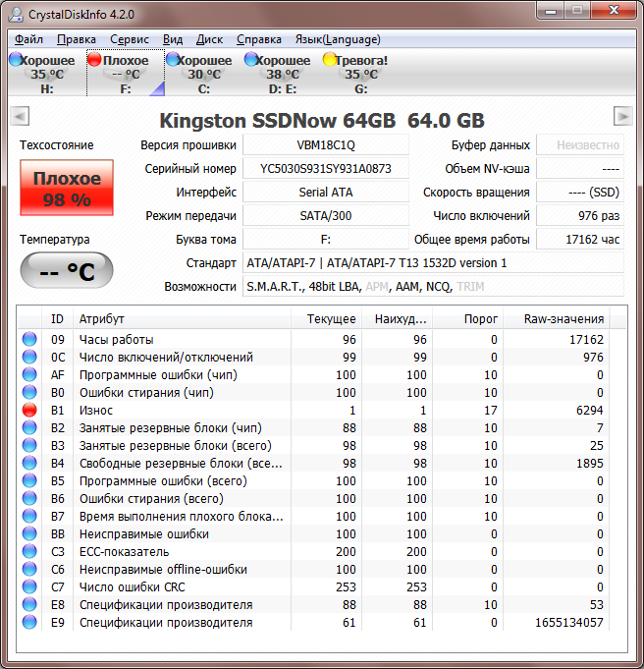Click status icon of row B5
The width and height of the screenshot is (644, 669).
(29, 480)
